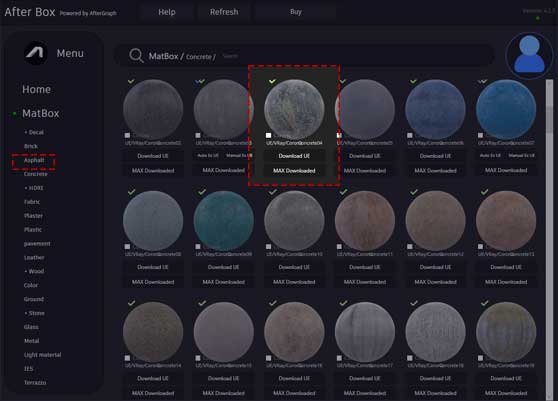
Task: Tick the checkbox under the bright blue sphere
Action: pyautogui.click(x=480, y=135)
